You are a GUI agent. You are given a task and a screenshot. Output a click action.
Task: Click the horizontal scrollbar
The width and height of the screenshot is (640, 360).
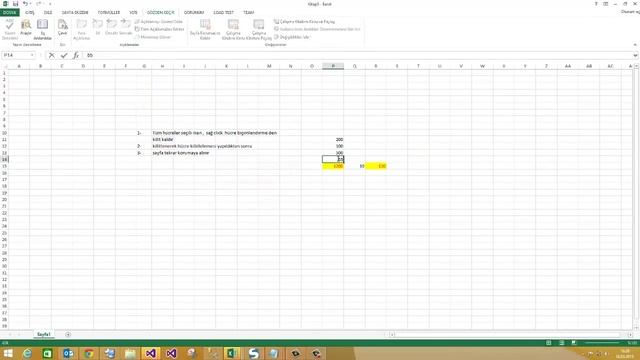(x=512, y=334)
